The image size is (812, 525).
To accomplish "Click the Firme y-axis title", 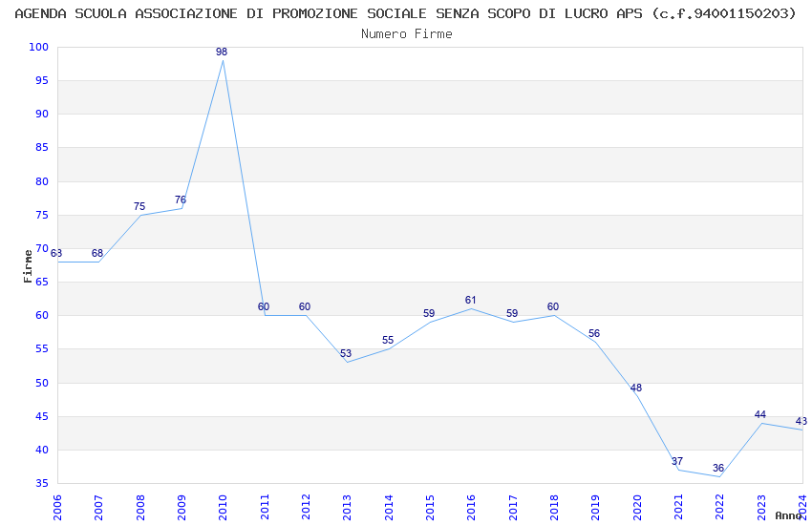I will [x=28, y=266].
